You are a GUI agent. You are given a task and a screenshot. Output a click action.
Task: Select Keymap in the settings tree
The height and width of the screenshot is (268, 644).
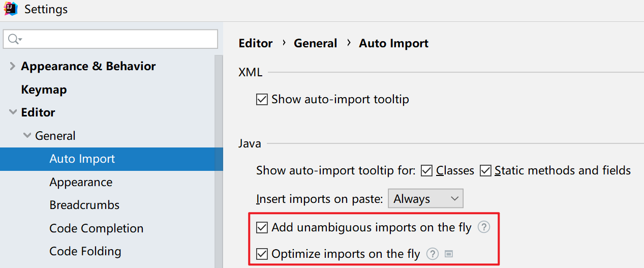click(44, 90)
